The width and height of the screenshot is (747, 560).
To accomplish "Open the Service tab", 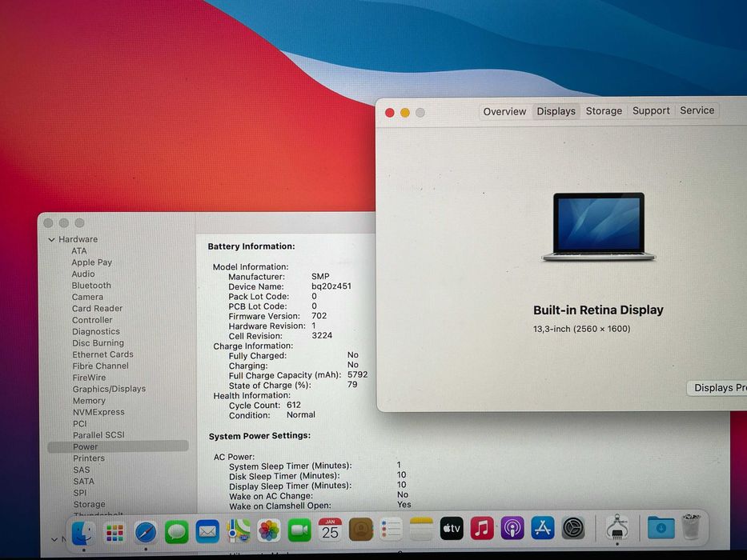I will 697,110.
